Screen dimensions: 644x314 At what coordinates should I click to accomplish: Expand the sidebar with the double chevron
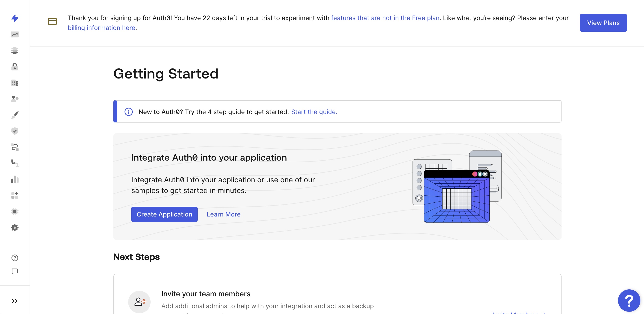tap(15, 301)
